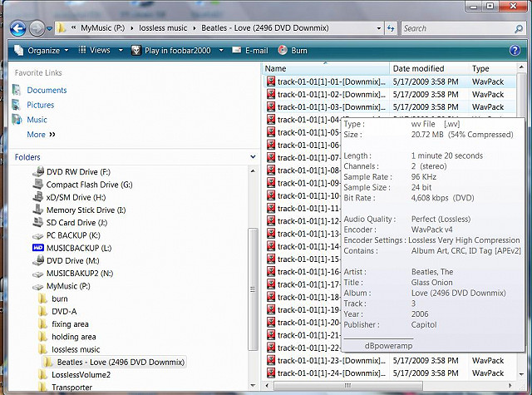Viewport: 532px width, 395px height.
Task: Select MUSICBACKUP (L:) drive
Action: pos(79,248)
